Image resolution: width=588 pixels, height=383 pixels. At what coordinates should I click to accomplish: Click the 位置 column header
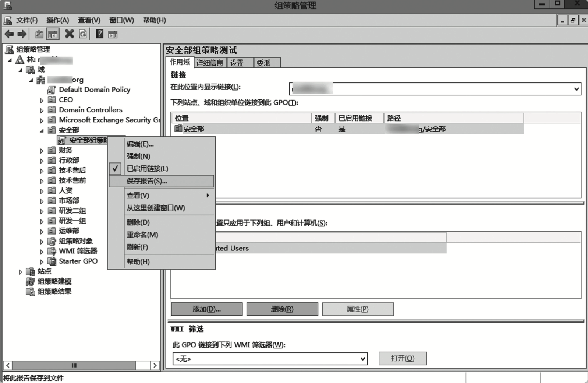(x=242, y=118)
